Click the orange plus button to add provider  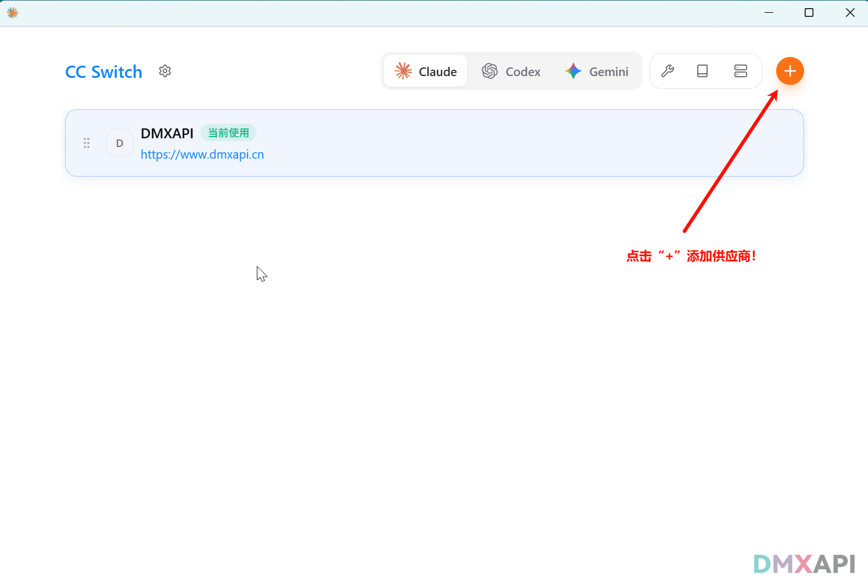click(790, 71)
